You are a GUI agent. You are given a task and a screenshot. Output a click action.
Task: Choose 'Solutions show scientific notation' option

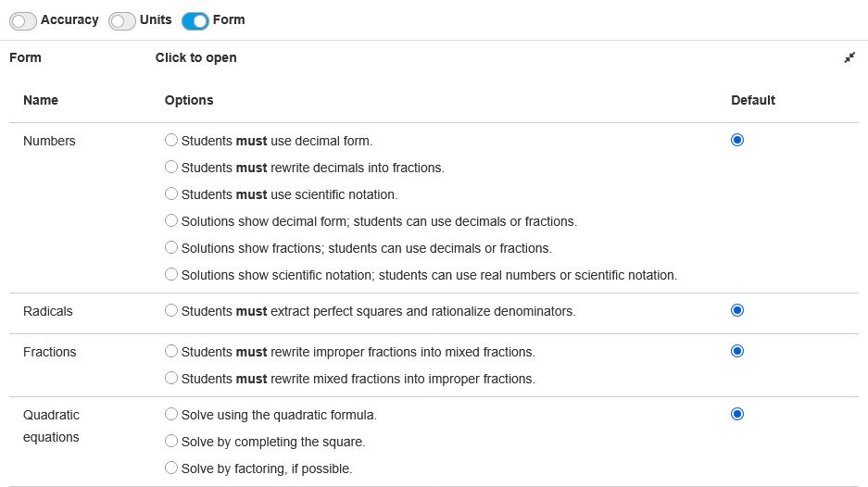[x=170, y=275]
